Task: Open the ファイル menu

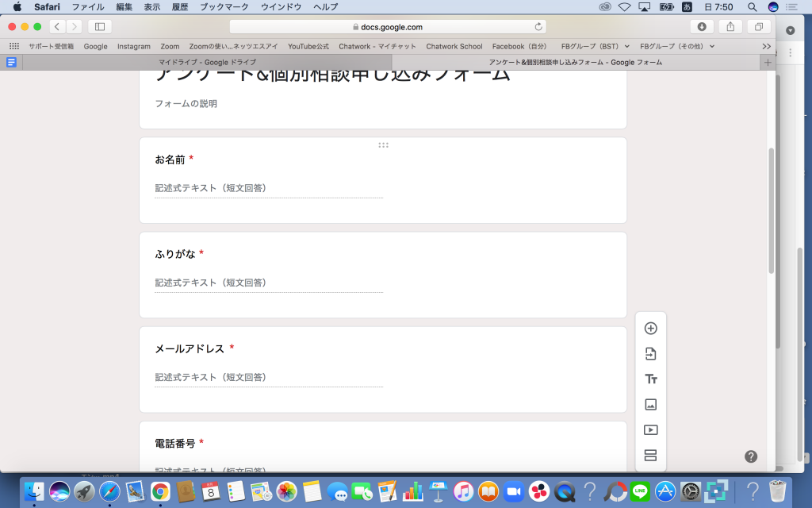Action: click(x=87, y=6)
